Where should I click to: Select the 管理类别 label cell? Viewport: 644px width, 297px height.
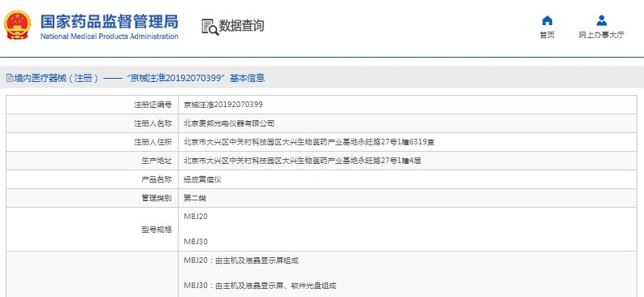(x=92, y=198)
